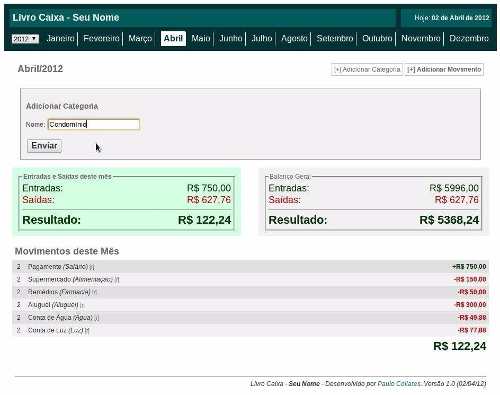
Task: Click the Remédios (Farmácia) movement row text
Action: [x=59, y=292]
